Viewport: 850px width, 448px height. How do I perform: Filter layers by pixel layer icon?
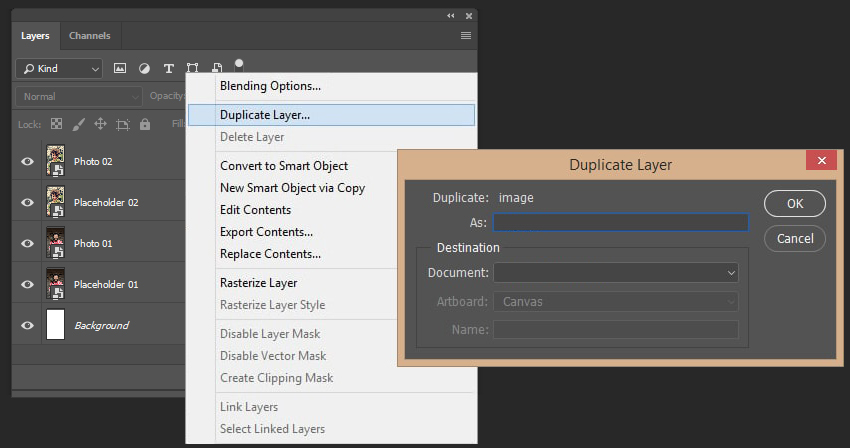click(x=120, y=68)
